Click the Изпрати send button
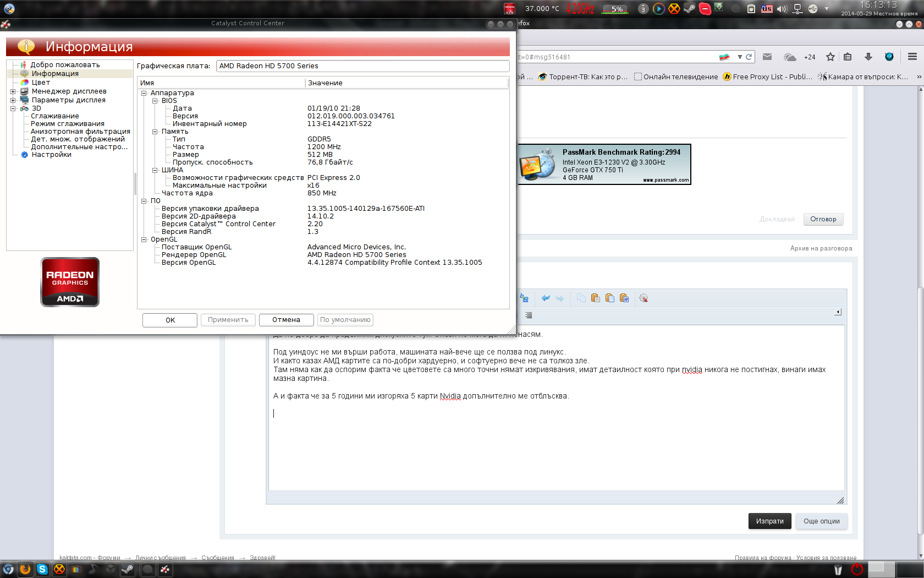The width and height of the screenshot is (924, 578). click(x=770, y=521)
